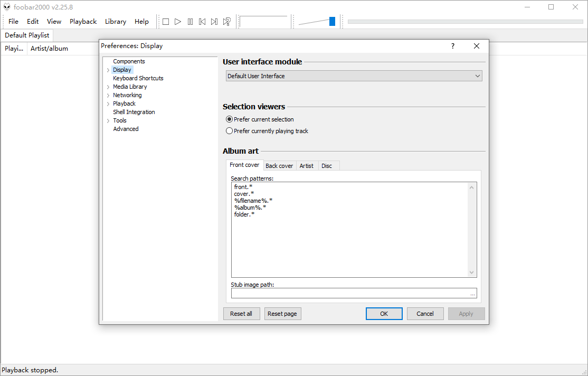The width and height of the screenshot is (588, 376).
Task: Select Prefer currently playing track option
Action: coord(229,131)
